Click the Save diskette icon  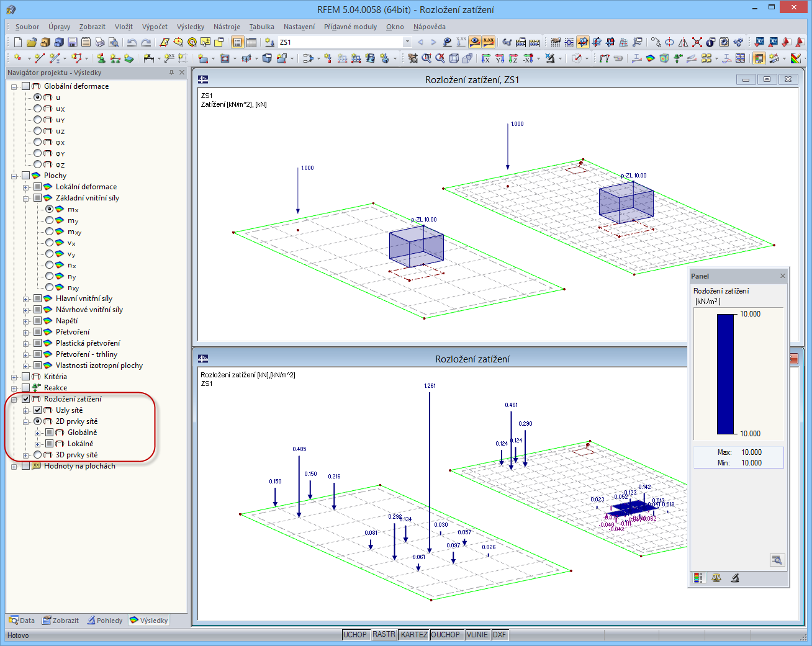click(x=72, y=42)
